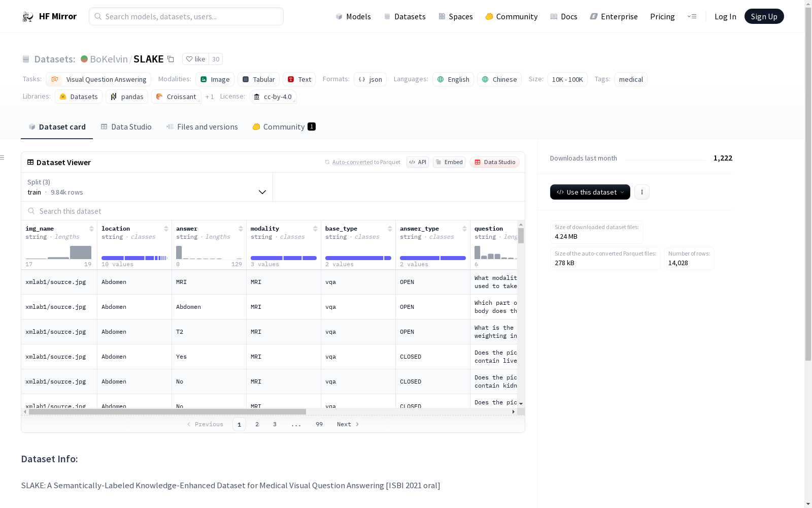
Task: Open the more navigation menu icon
Action: (x=692, y=17)
